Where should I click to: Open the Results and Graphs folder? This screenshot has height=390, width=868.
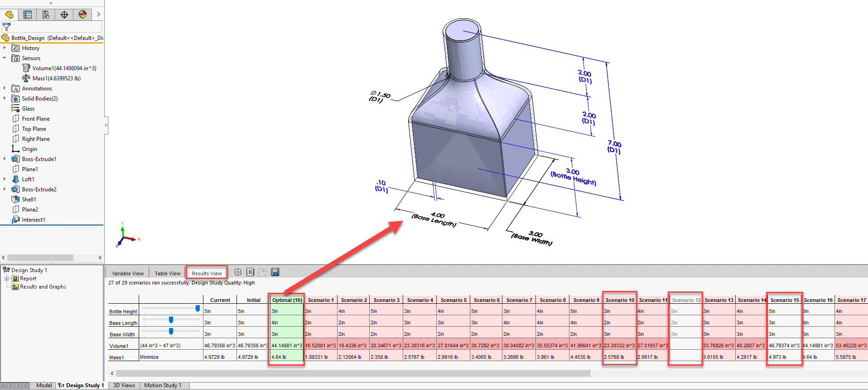[43, 287]
